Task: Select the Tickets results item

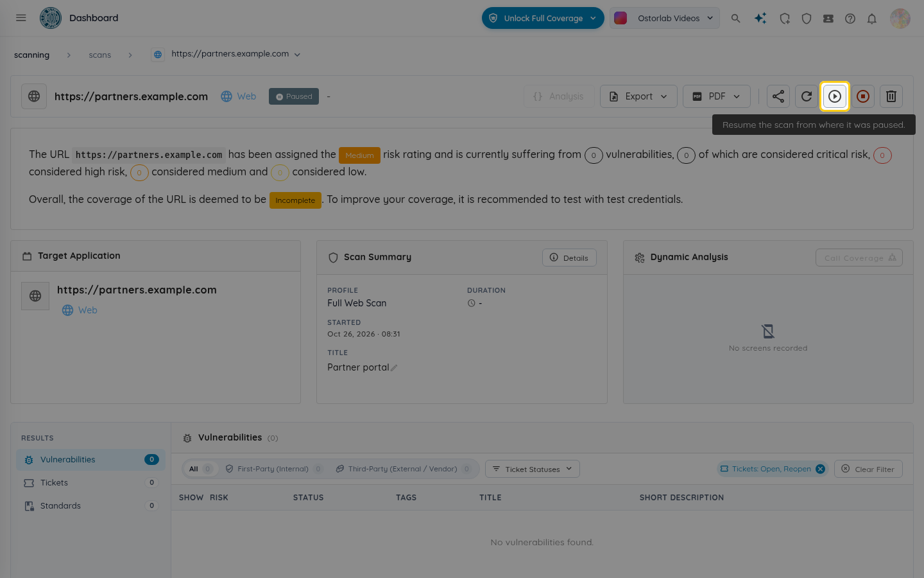Action: (90, 483)
